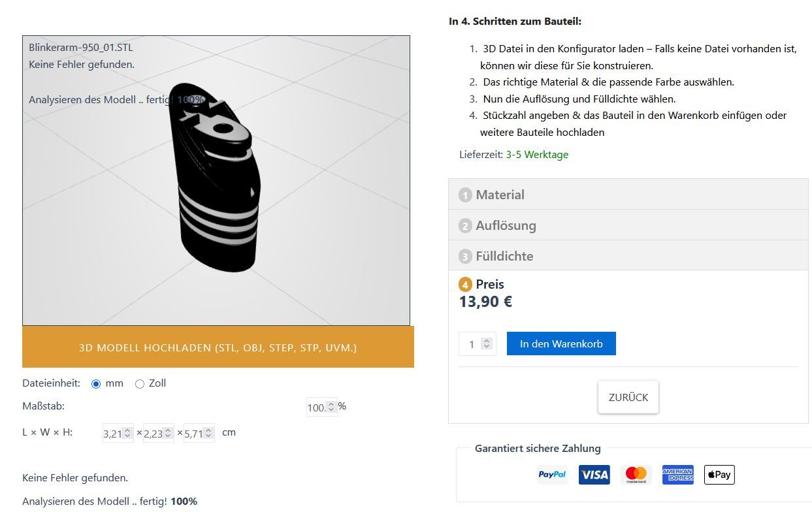Click the American Express icon

click(677, 475)
